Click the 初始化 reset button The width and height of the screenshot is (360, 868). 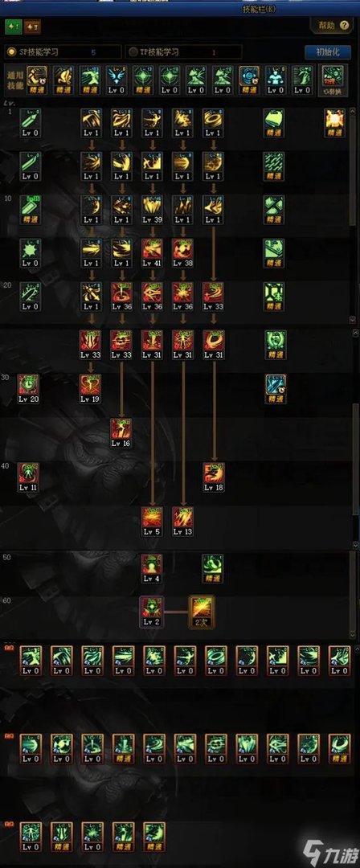(x=327, y=52)
